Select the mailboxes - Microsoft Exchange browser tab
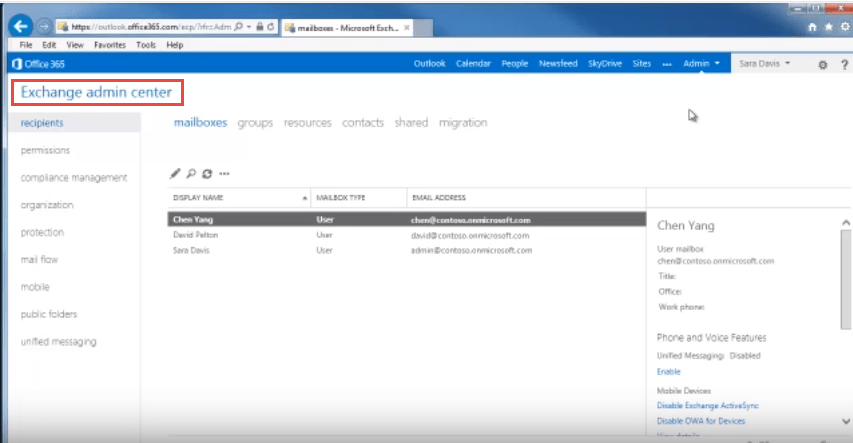 click(x=348, y=28)
